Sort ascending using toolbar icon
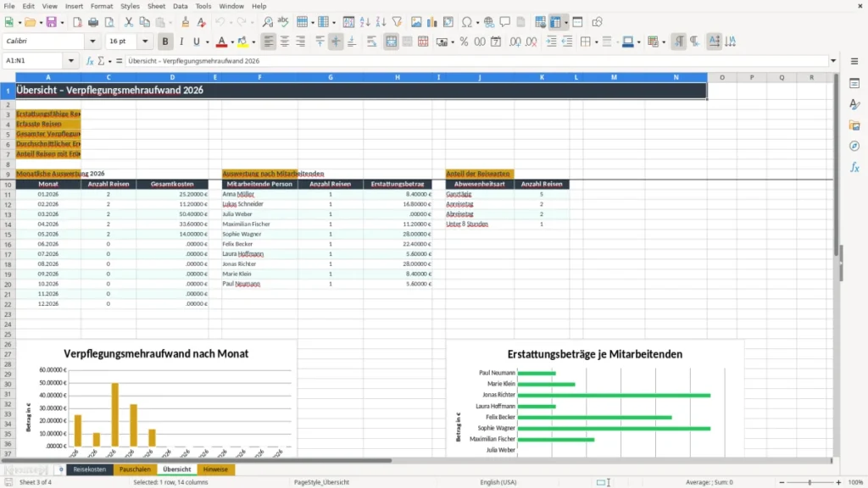The height and width of the screenshot is (488, 868). click(x=364, y=22)
